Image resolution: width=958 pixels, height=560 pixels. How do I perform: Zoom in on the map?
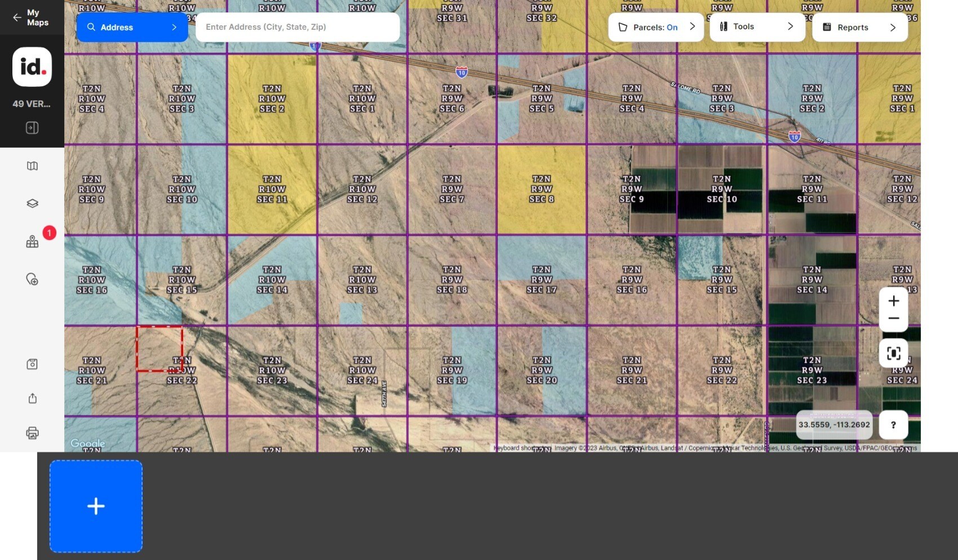(893, 301)
